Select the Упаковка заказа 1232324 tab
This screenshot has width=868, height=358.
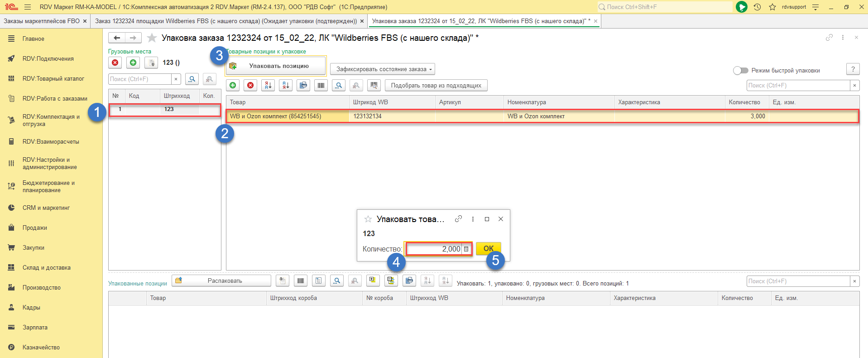481,21
